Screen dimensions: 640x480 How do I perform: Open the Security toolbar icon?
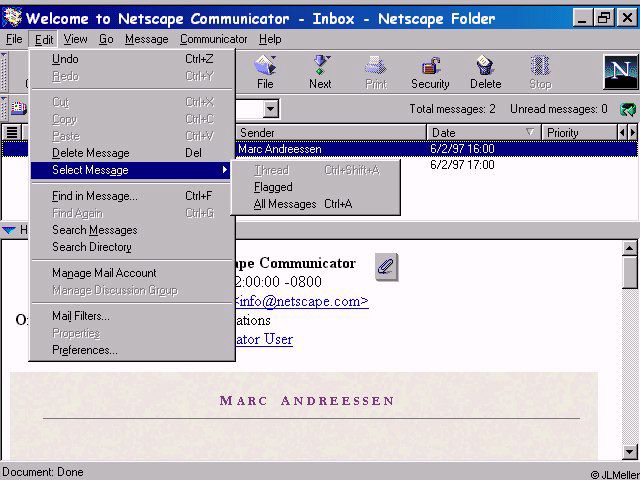coord(430,72)
